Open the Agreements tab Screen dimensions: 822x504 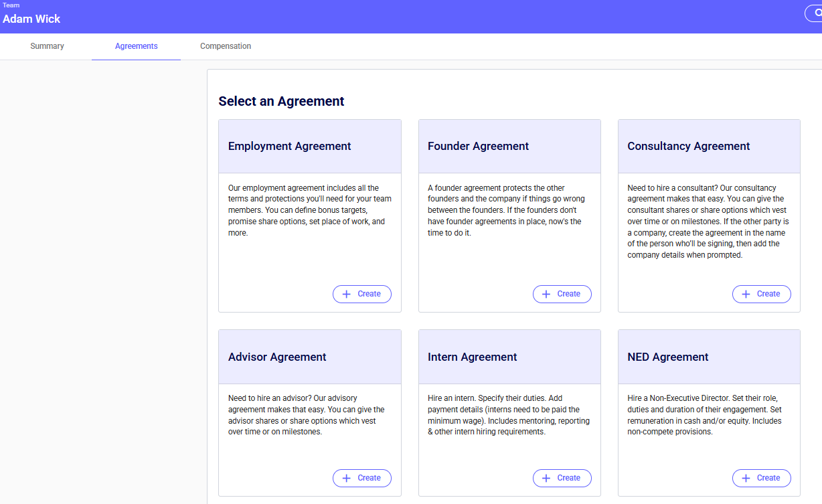[136, 46]
